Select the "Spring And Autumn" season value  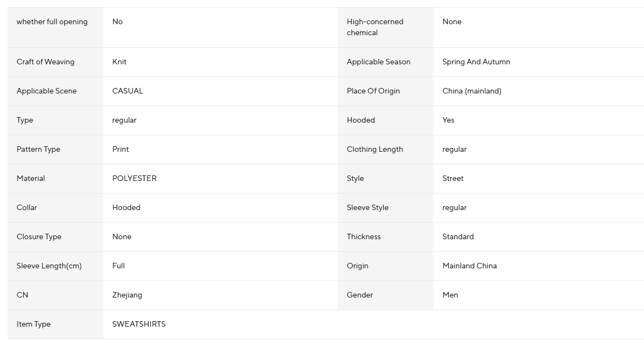click(476, 62)
